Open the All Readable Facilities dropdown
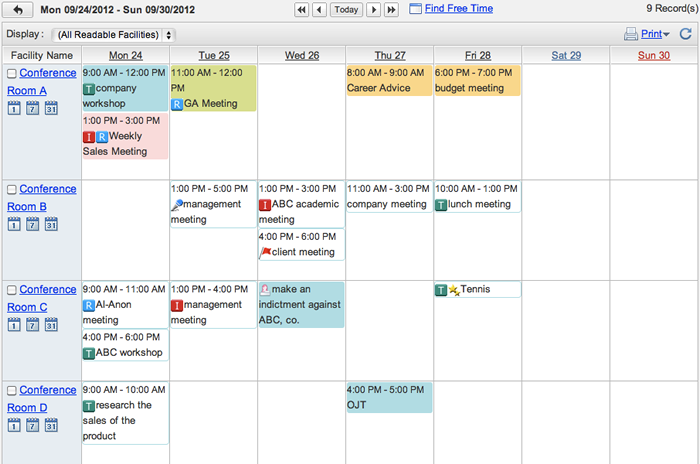This screenshot has height=464, width=700. click(x=113, y=35)
